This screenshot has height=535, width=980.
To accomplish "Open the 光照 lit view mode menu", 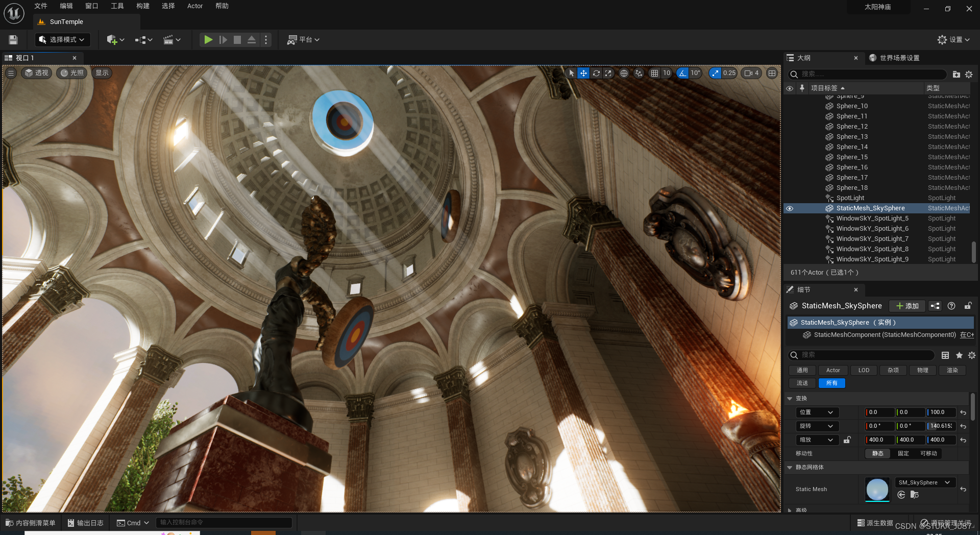I will pos(71,73).
